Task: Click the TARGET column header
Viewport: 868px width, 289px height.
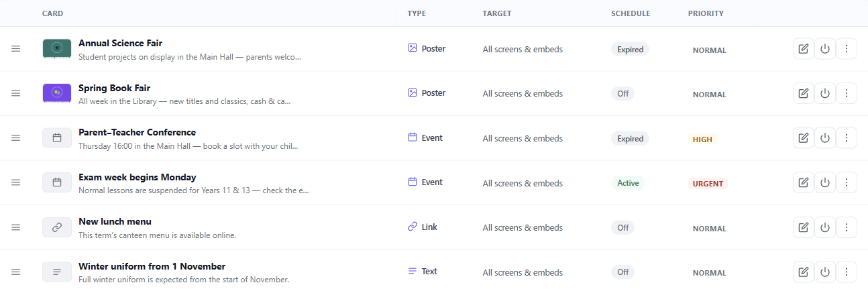Action: pos(497,13)
